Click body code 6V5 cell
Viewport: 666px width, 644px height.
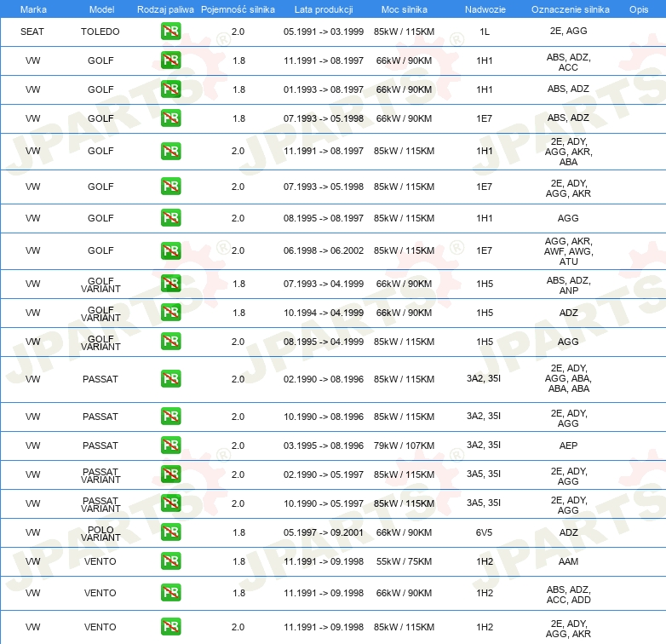pos(485,532)
